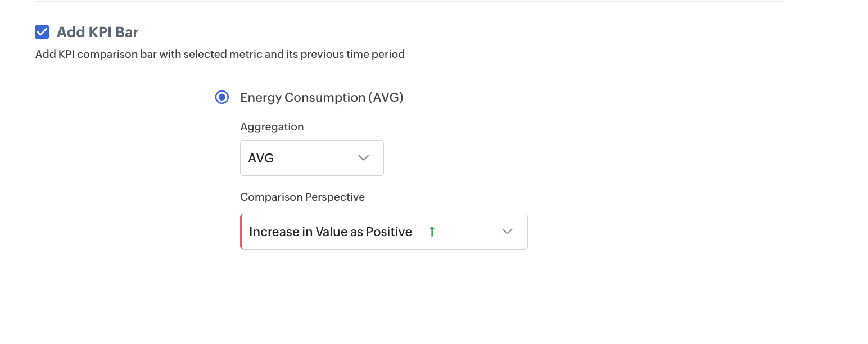The image size is (868, 344).
Task: Click the chevron in the AVG dropdown
Action: tap(364, 158)
